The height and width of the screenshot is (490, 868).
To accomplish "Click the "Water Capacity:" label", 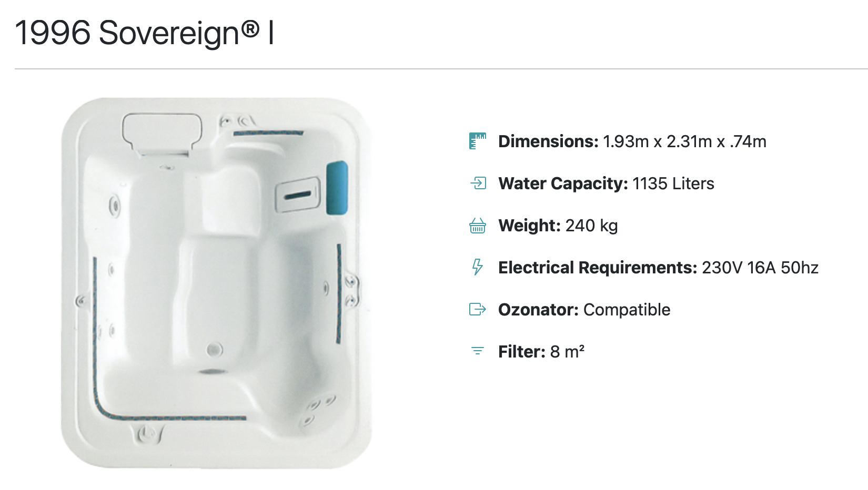I will (563, 183).
